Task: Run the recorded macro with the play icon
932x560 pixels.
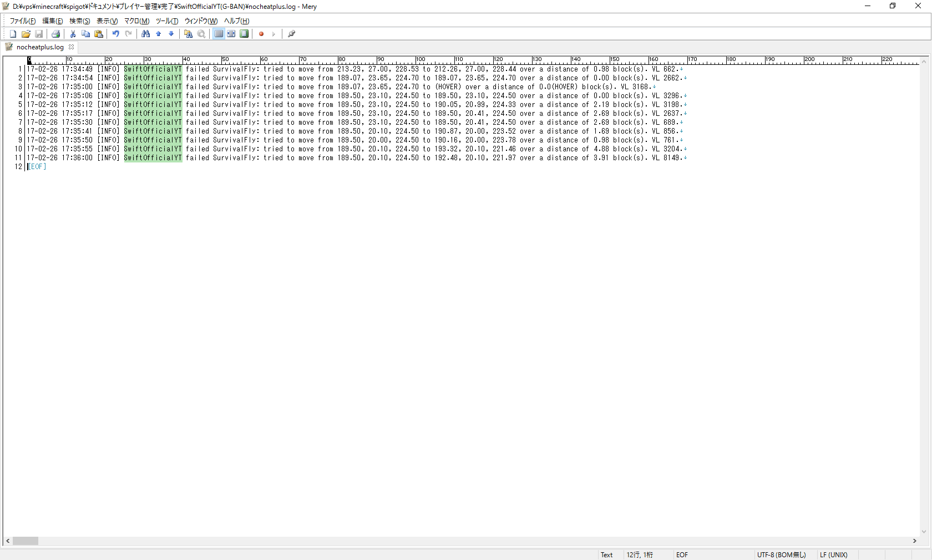Action: click(274, 34)
